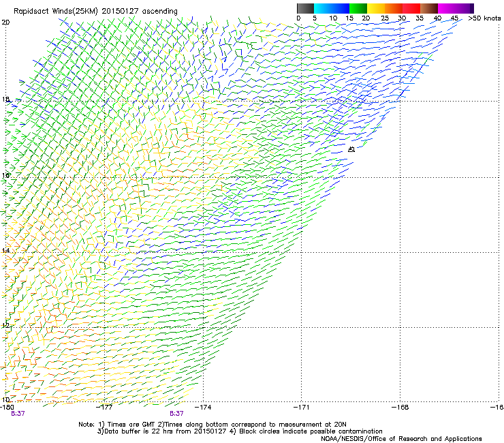Click the "35" legend scale label

pyautogui.click(x=420, y=18)
